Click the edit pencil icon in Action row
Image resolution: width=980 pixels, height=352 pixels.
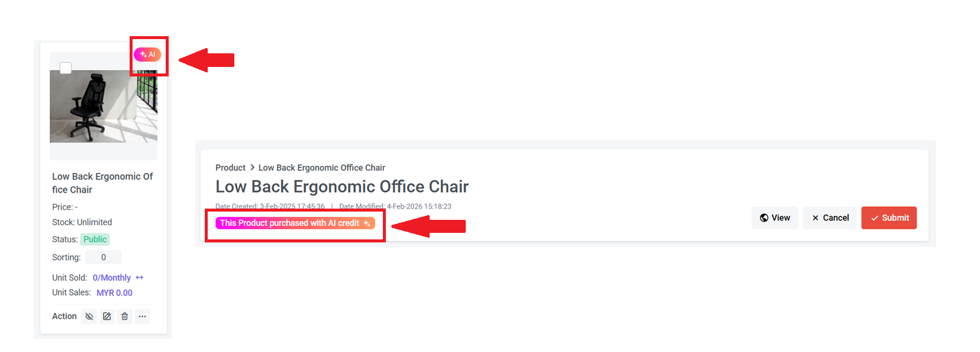(x=107, y=316)
